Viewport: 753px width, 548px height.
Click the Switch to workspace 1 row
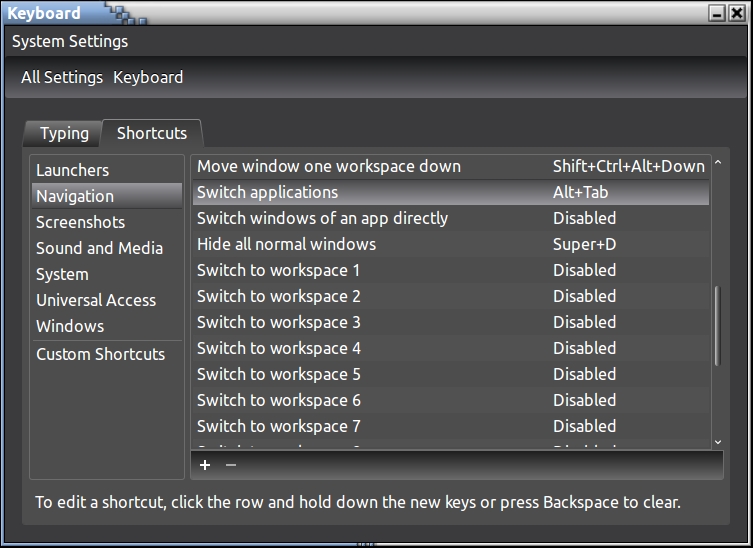click(x=278, y=270)
